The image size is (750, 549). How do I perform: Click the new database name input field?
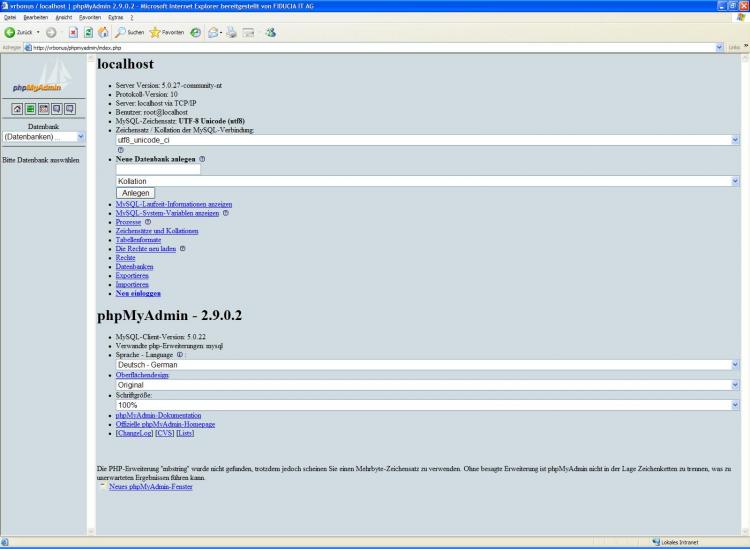[x=159, y=170]
